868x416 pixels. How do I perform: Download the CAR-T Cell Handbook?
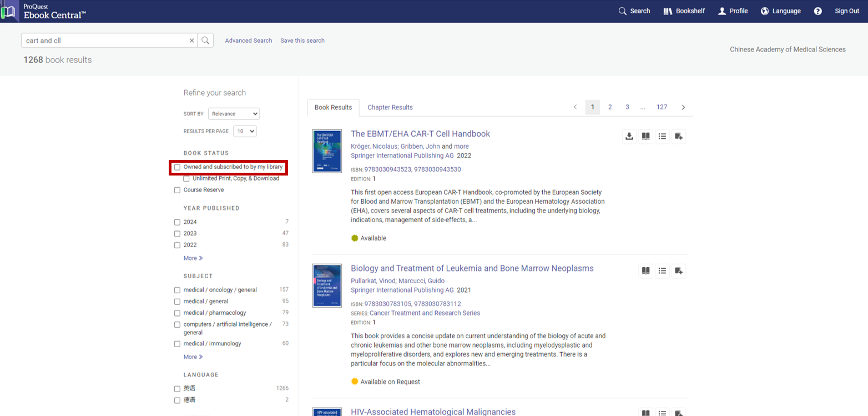pos(629,137)
